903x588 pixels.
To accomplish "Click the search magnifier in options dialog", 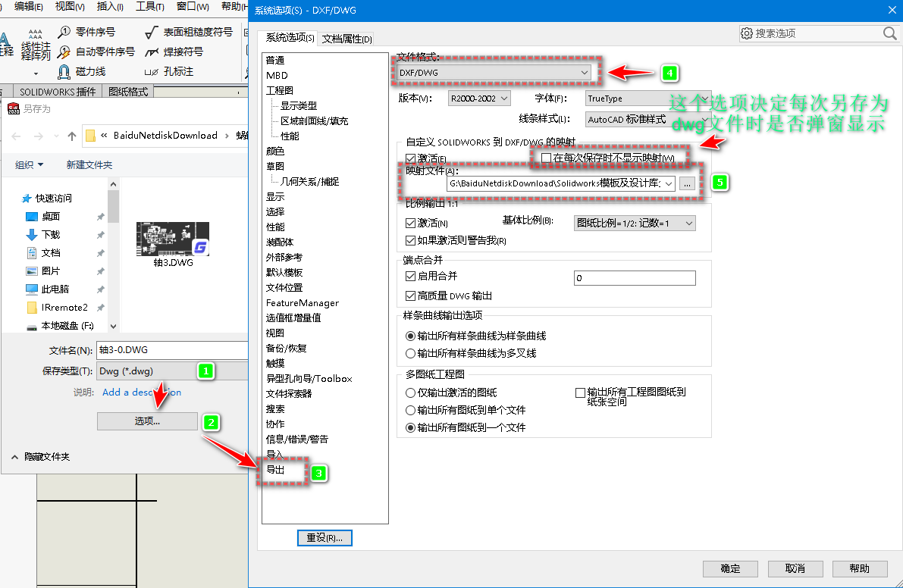I will pyautogui.click(x=890, y=33).
